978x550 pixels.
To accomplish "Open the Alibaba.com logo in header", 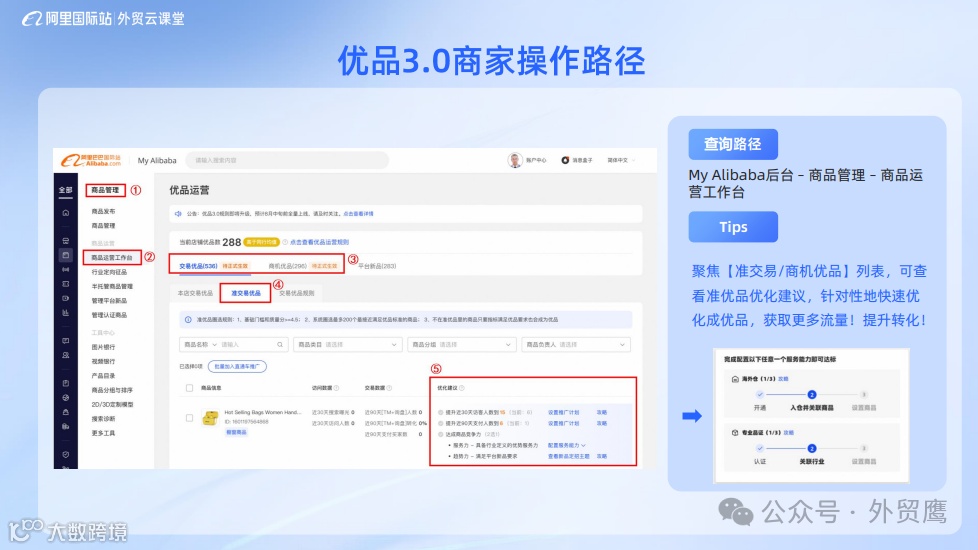I will 91,160.
